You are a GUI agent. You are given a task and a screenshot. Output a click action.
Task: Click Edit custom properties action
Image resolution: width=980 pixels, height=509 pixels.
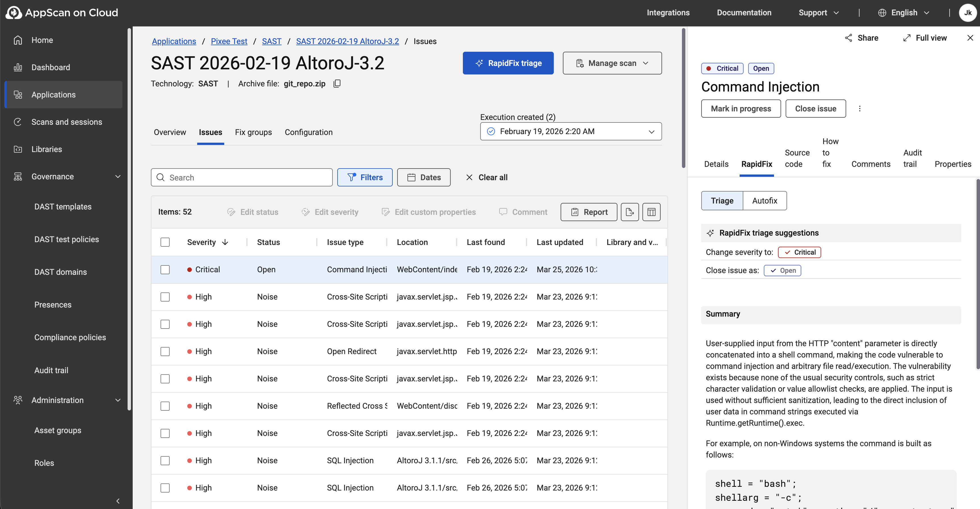[x=429, y=212]
